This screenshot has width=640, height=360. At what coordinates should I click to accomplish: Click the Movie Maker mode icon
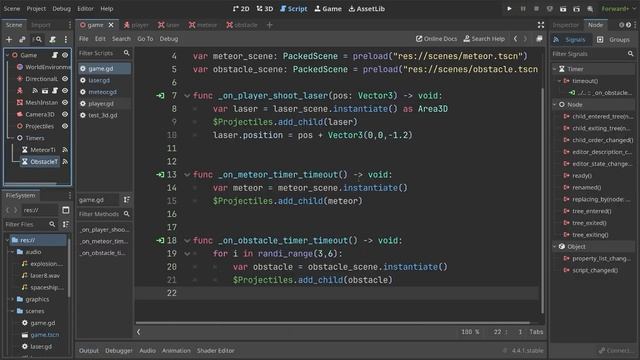(590, 9)
